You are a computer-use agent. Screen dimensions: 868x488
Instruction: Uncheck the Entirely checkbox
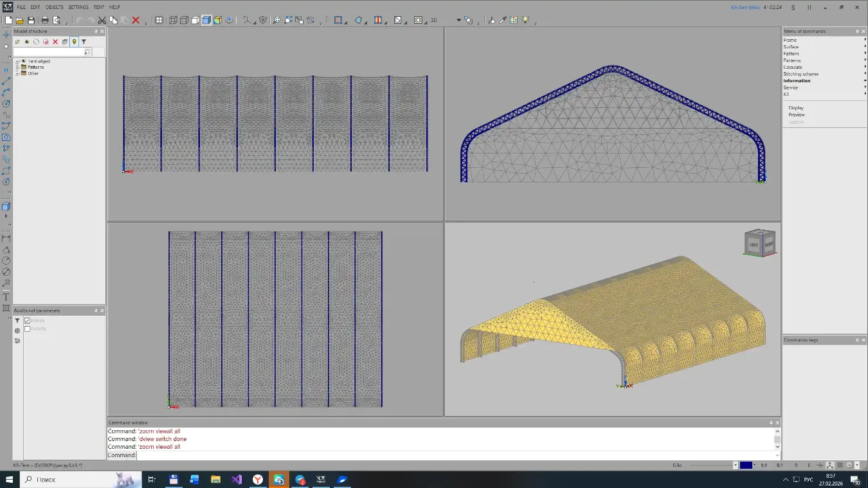(27, 320)
